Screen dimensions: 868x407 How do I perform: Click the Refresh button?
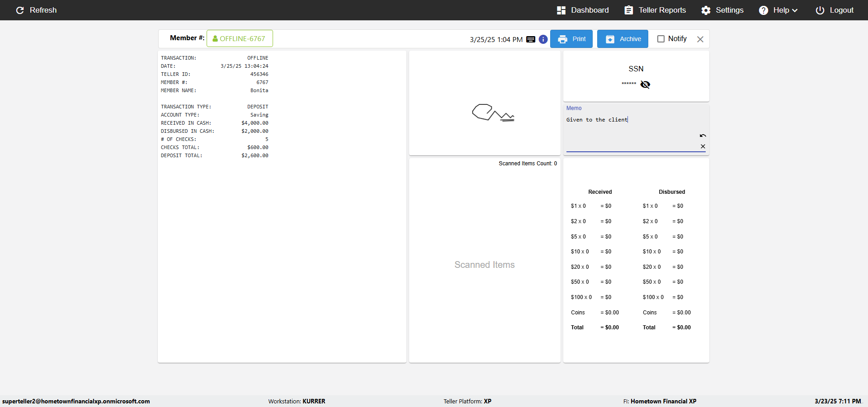pos(36,10)
